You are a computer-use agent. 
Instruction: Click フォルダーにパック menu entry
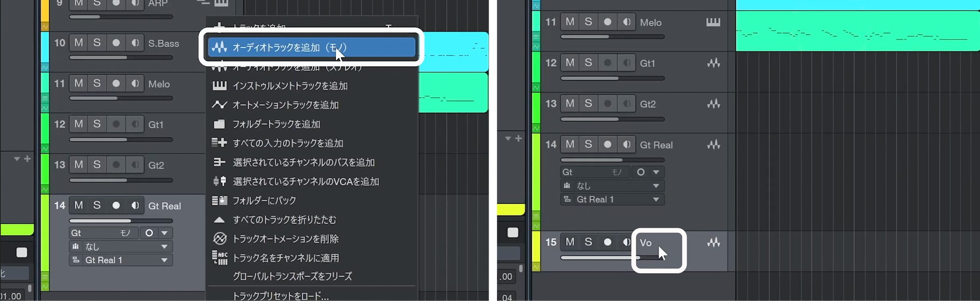click(264, 201)
